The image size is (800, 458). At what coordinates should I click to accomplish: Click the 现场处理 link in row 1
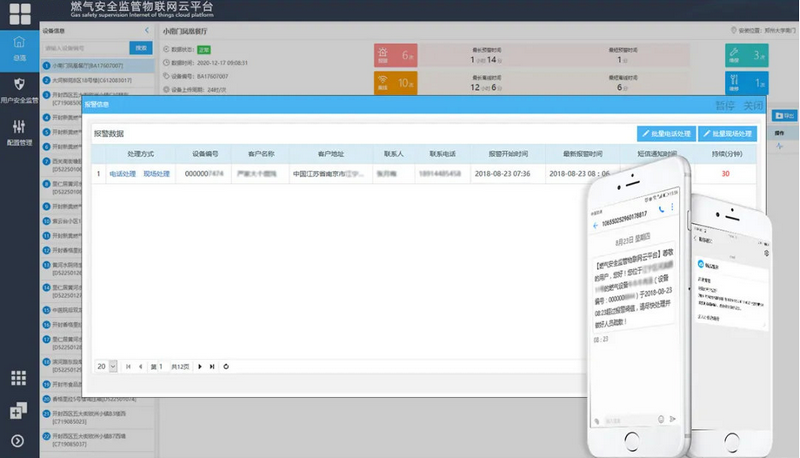157,174
